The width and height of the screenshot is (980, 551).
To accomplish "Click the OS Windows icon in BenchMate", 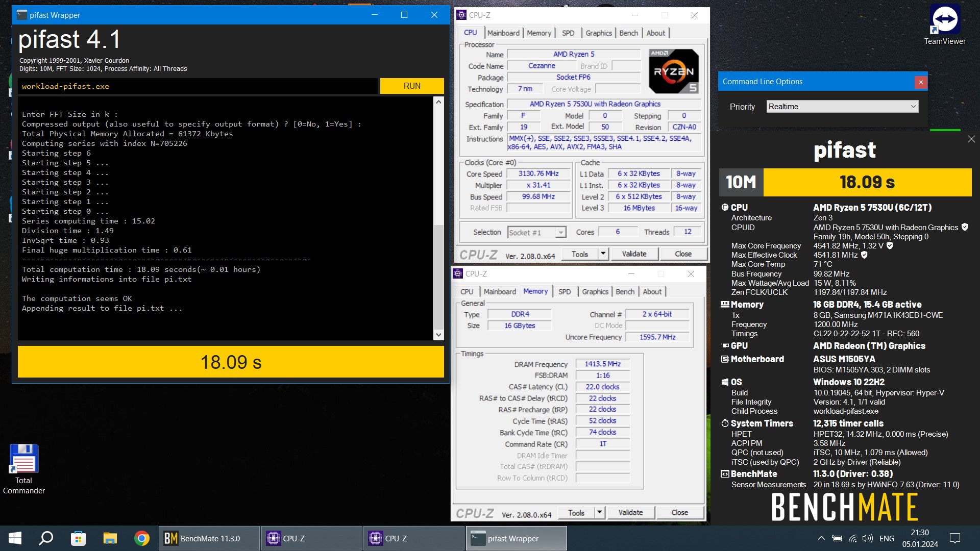I will pyautogui.click(x=725, y=382).
